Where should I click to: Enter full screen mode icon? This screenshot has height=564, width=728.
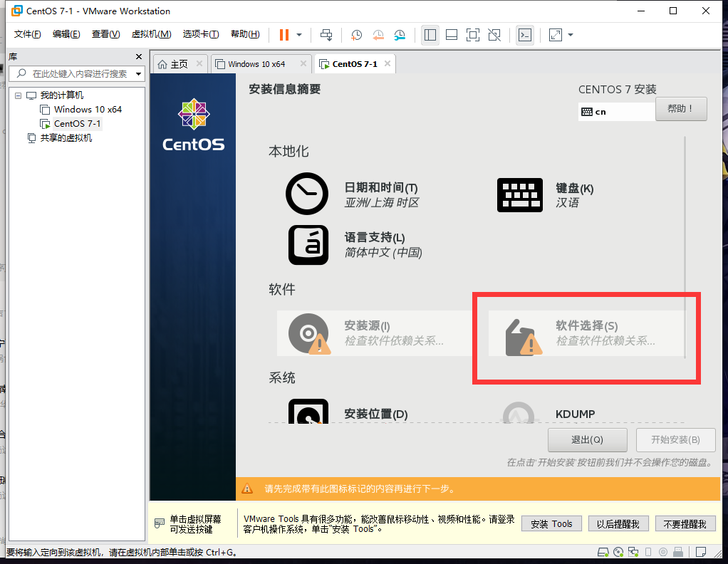(x=473, y=35)
